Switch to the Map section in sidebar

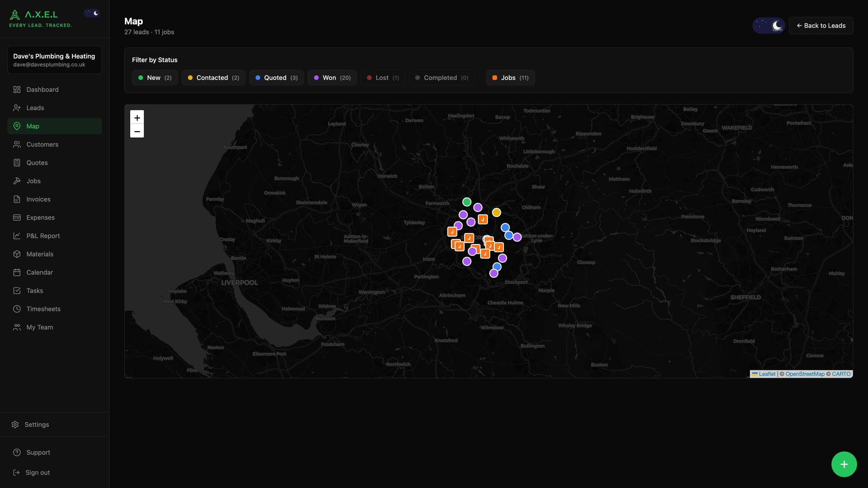click(33, 126)
